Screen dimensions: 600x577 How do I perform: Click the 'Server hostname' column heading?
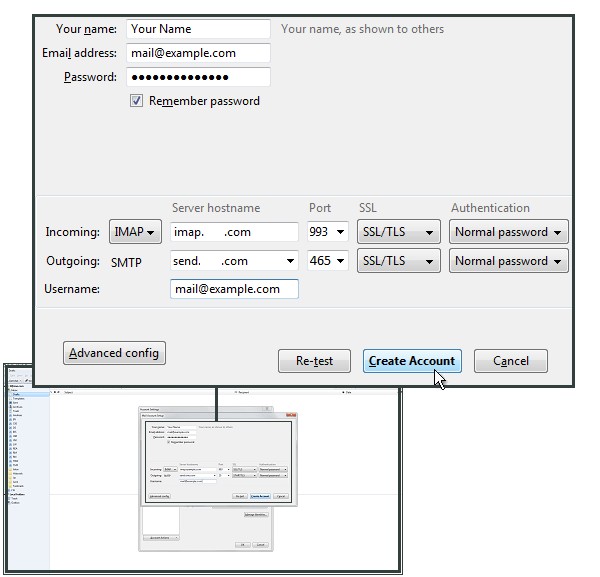point(216,208)
